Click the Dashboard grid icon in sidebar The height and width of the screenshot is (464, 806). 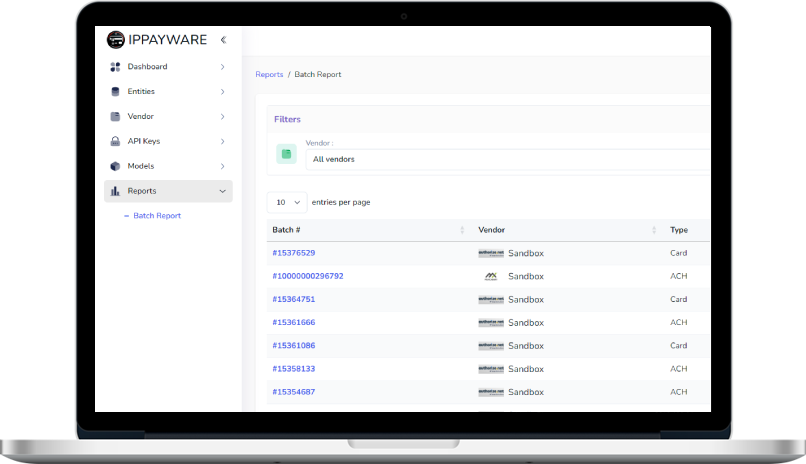point(115,67)
